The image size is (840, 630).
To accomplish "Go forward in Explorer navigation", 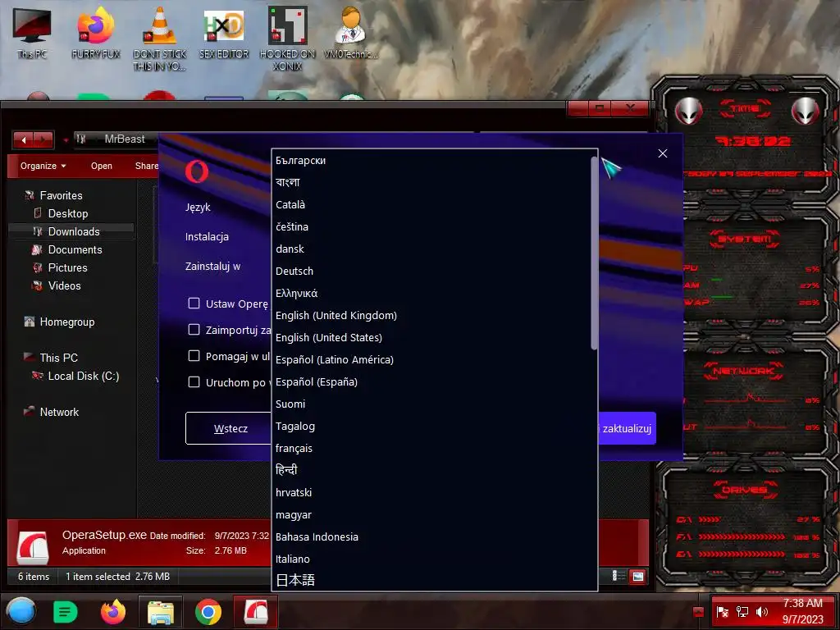I will 43,140.
